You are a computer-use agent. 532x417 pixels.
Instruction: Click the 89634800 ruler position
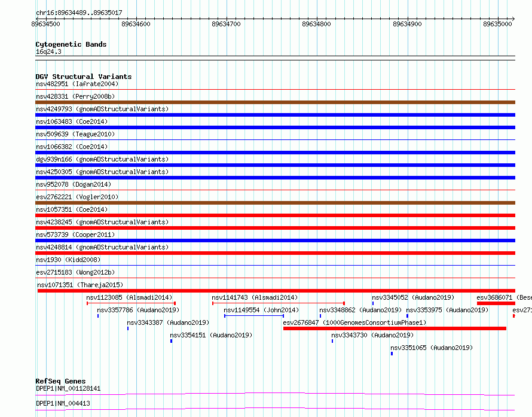[316, 24]
